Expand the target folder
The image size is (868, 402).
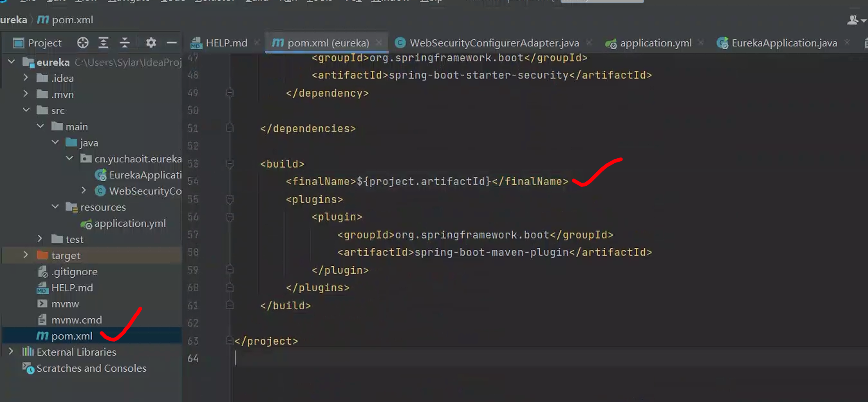coord(26,255)
